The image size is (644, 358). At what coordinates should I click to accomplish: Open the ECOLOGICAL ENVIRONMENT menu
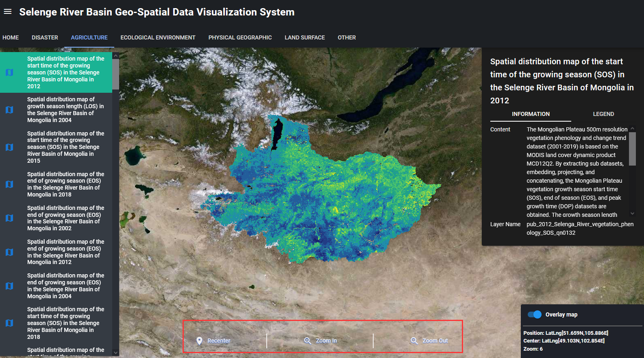pyautogui.click(x=158, y=37)
